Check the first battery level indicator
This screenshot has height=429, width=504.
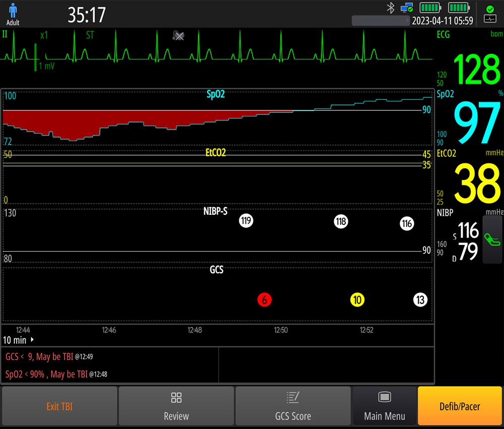coord(430,8)
